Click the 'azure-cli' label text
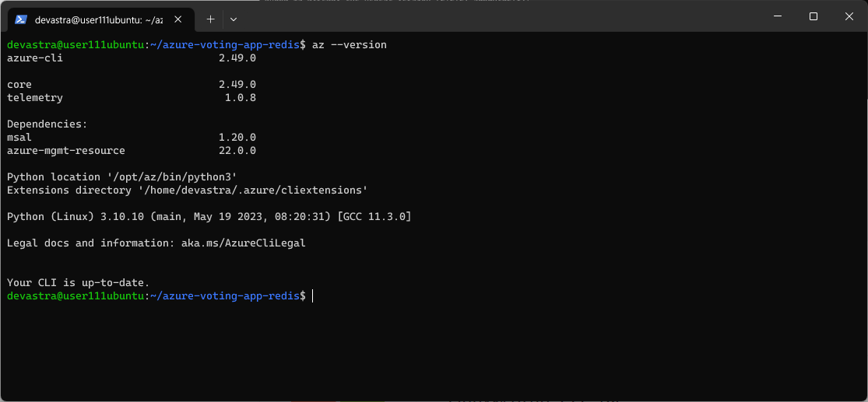The image size is (868, 402). tap(35, 58)
